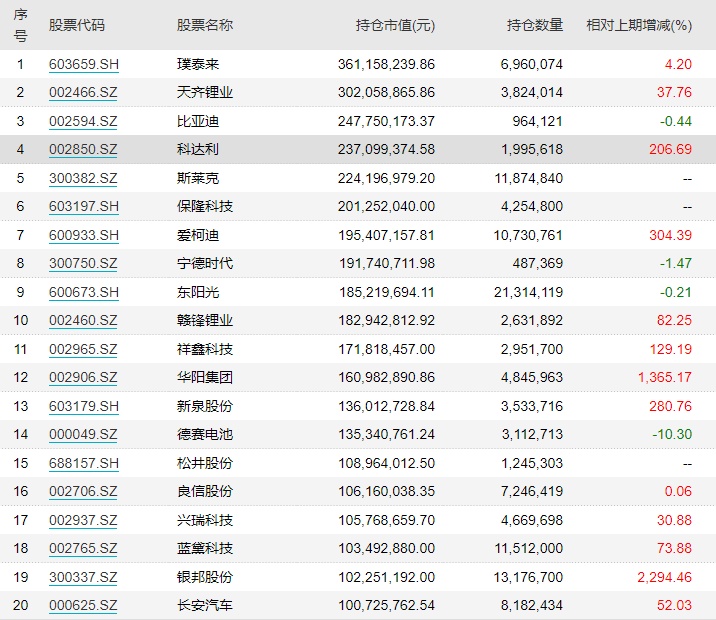Click the 股票代码 column header
The width and height of the screenshot is (716, 620).
tap(77, 25)
